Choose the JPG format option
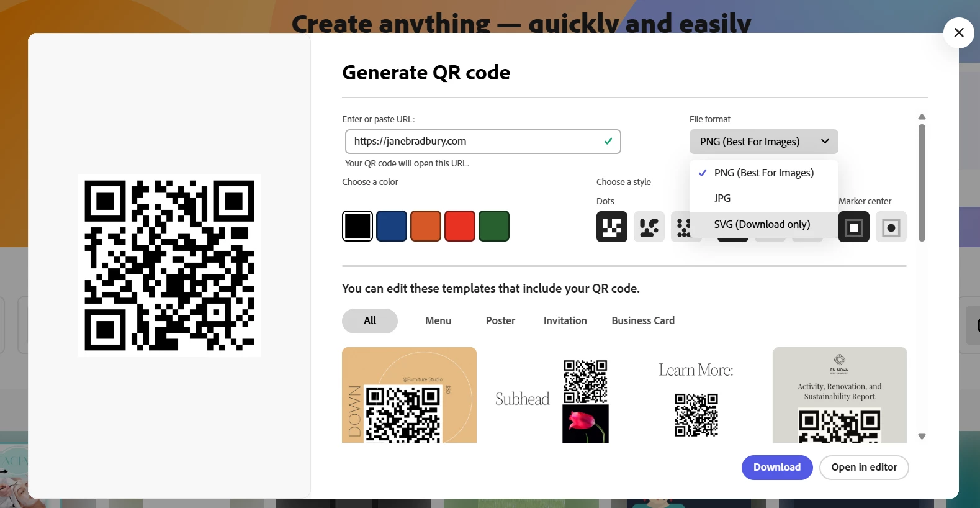Viewport: 980px width, 508px height. point(764,198)
